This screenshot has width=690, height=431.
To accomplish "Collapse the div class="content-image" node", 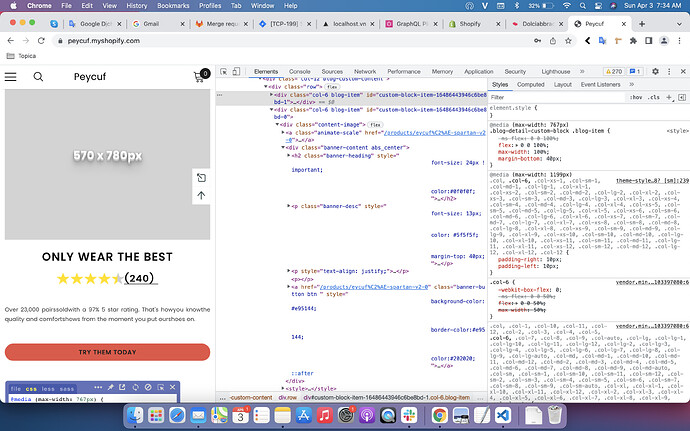I will pyautogui.click(x=277, y=125).
